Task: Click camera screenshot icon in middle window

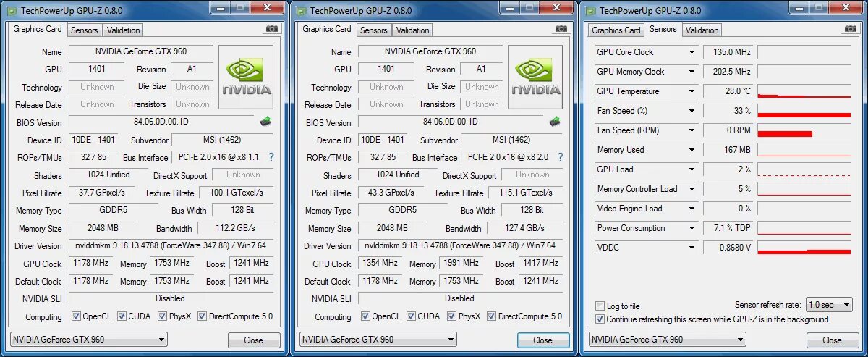Action: [561, 29]
